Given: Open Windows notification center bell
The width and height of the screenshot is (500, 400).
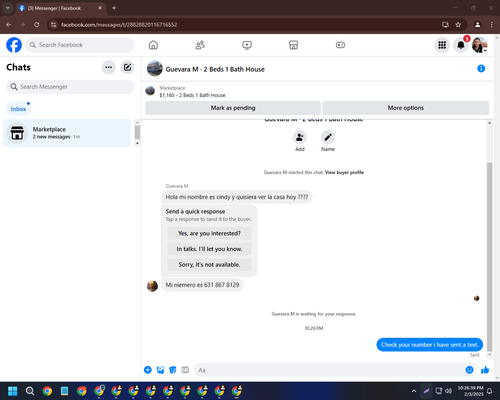Looking at the screenshot, I should (x=490, y=391).
